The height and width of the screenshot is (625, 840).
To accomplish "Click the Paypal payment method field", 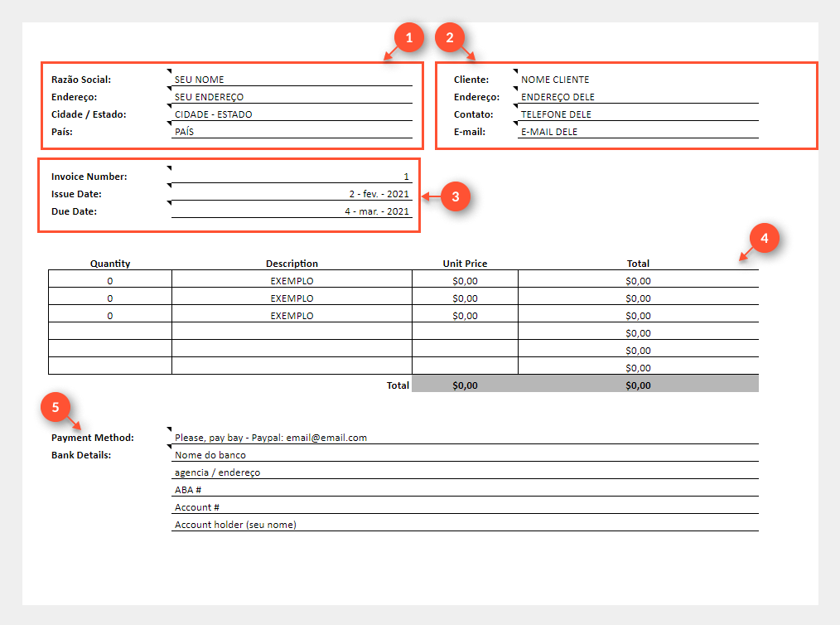I will [x=464, y=438].
